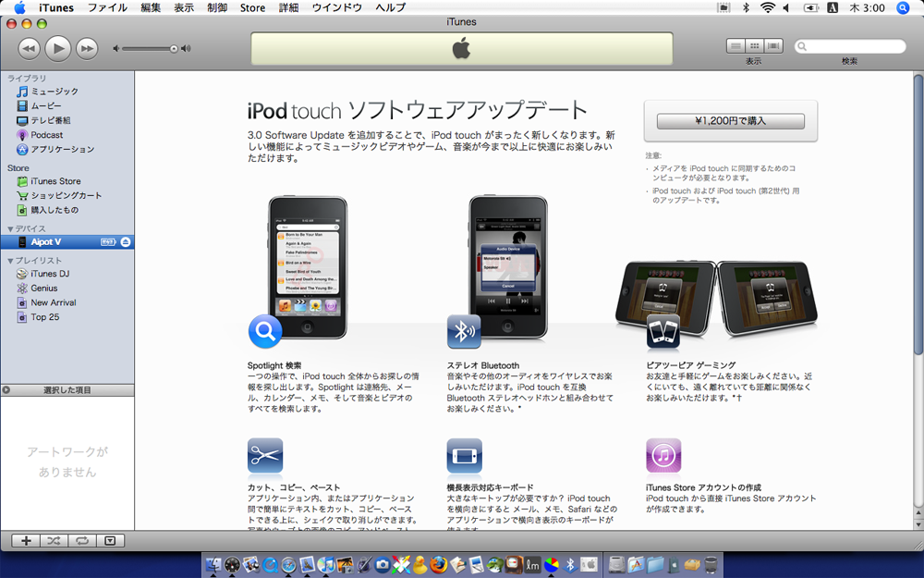Click the scroll down arrow

(x=918, y=523)
